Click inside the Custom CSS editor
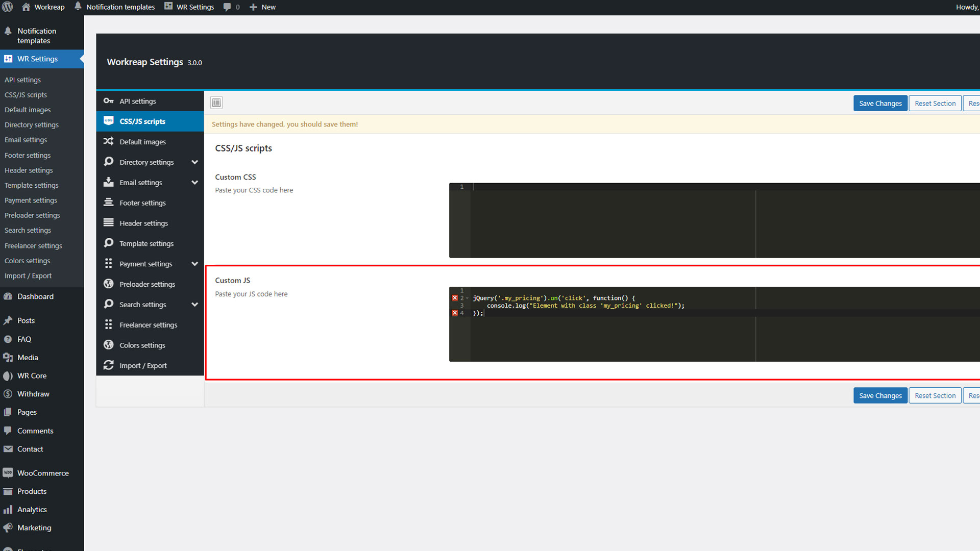The width and height of the screenshot is (980, 551). coord(612,220)
